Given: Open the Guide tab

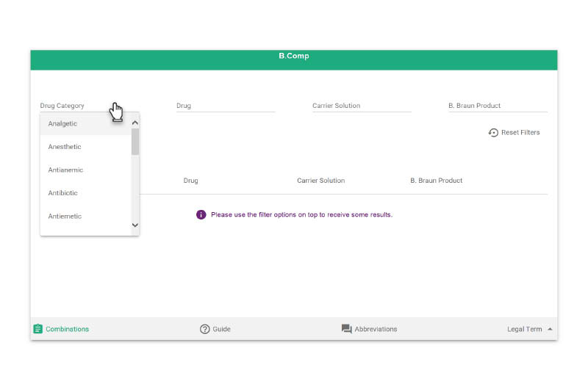Looking at the screenshot, I should (215, 329).
